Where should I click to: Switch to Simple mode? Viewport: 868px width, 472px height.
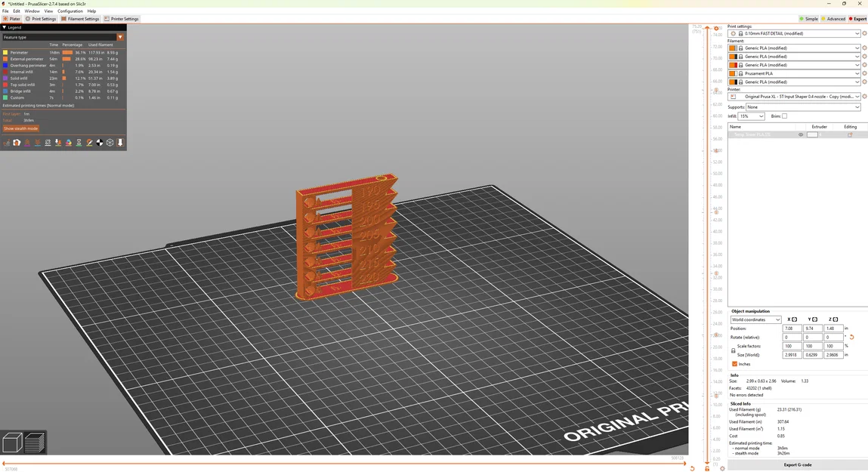click(x=808, y=19)
